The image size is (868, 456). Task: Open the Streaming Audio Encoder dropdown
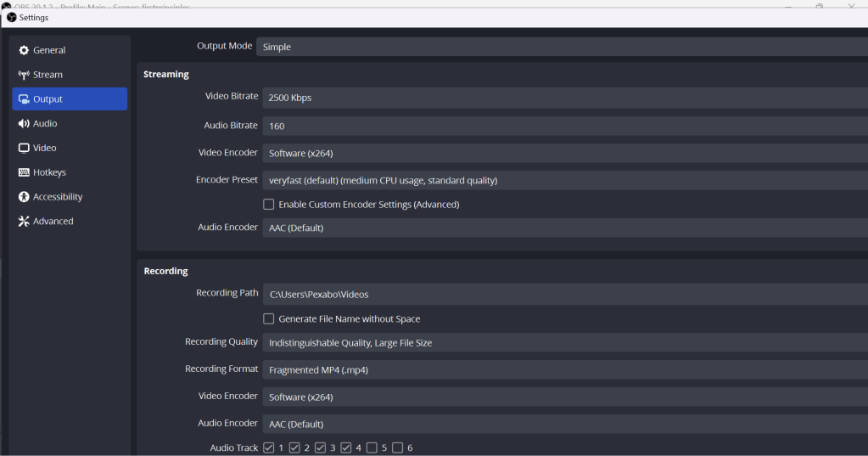coord(565,228)
